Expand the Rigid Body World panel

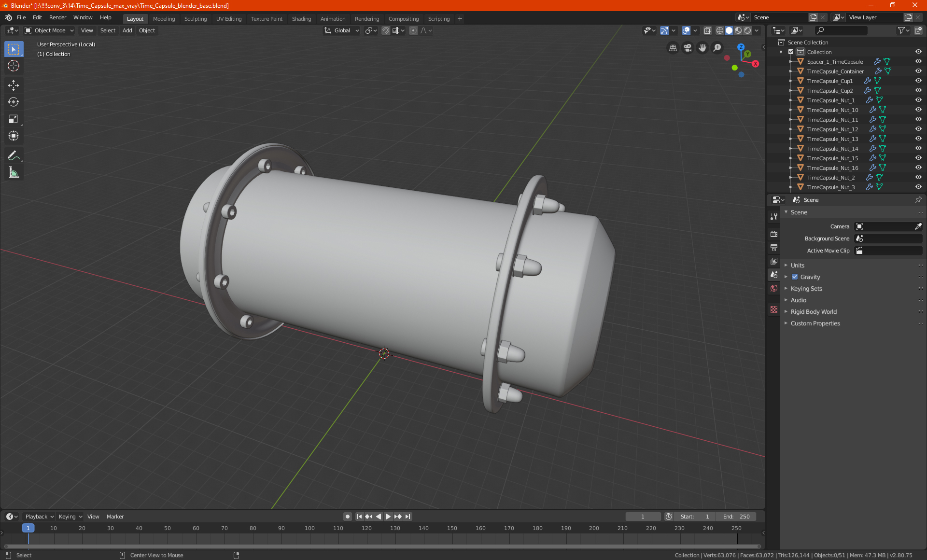click(814, 311)
